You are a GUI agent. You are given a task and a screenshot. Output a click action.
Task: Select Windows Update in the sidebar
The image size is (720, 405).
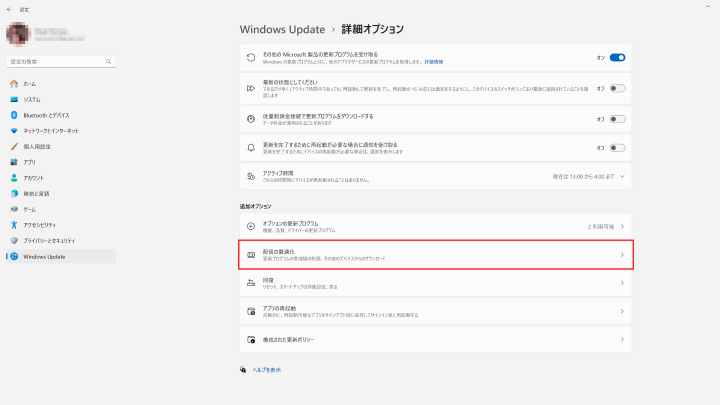(x=61, y=257)
